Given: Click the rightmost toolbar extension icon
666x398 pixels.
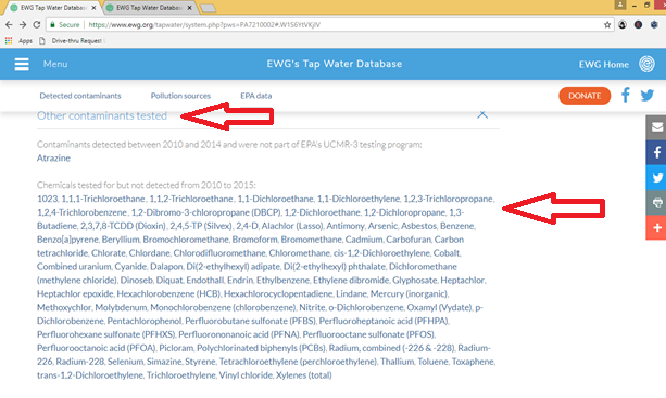Looking at the screenshot, I should pyautogui.click(x=654, y=25).
